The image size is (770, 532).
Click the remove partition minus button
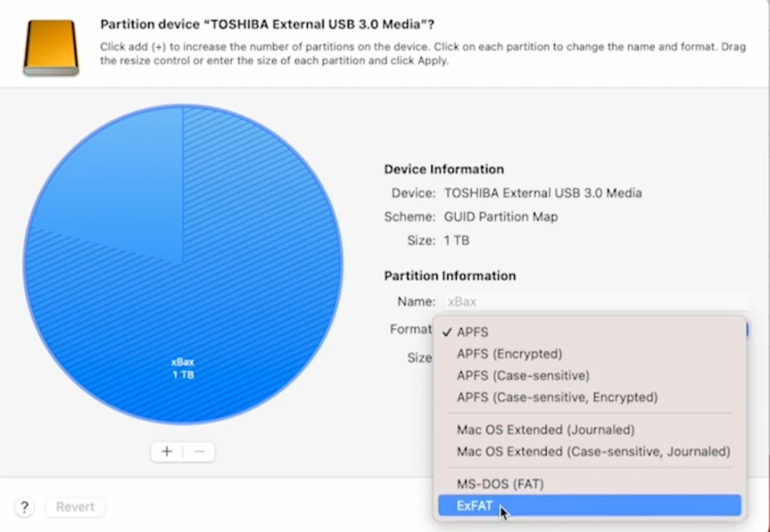199,451
